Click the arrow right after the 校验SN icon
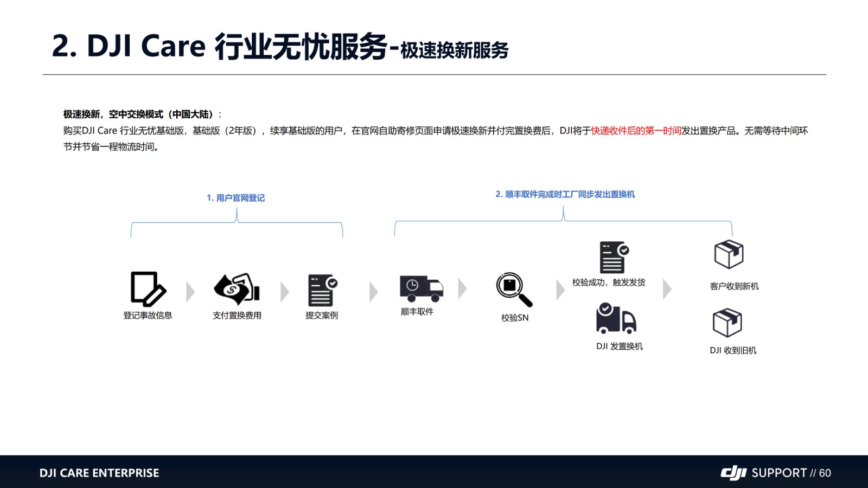 [560, 290]
